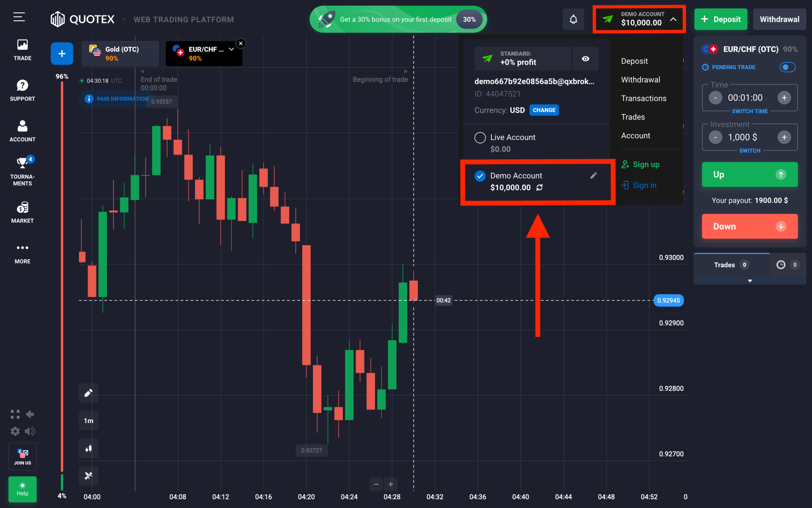
Task: Mute sound with the speaker icon
Action: 30,431
